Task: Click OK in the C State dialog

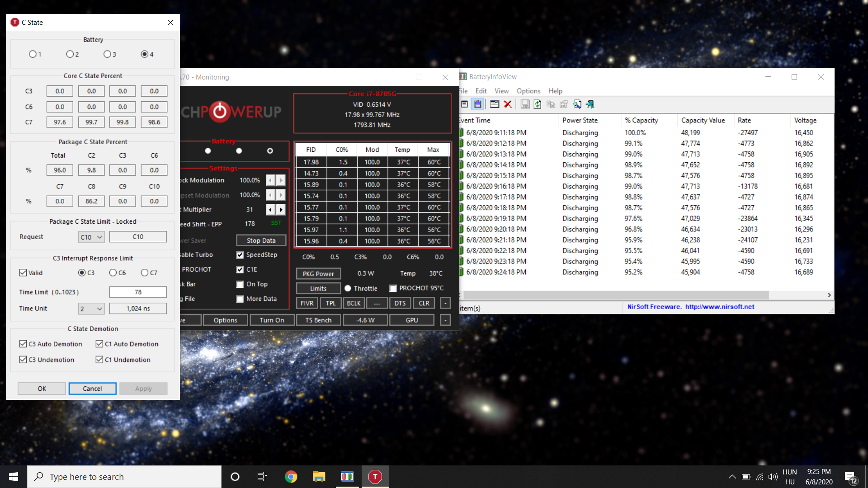Action: (42, 389)
